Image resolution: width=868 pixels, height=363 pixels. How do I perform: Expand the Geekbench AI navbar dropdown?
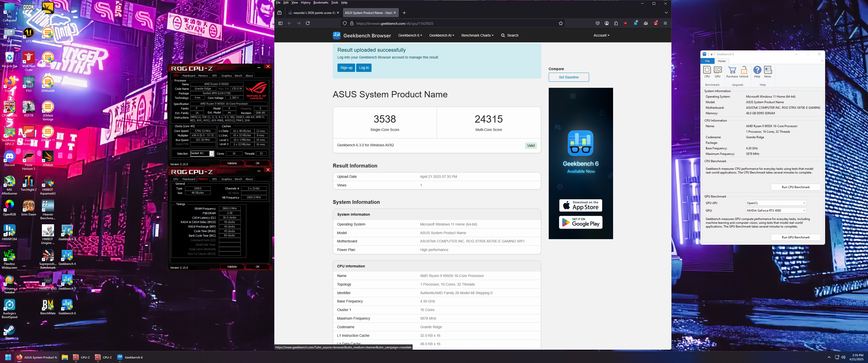coord(441,35)
